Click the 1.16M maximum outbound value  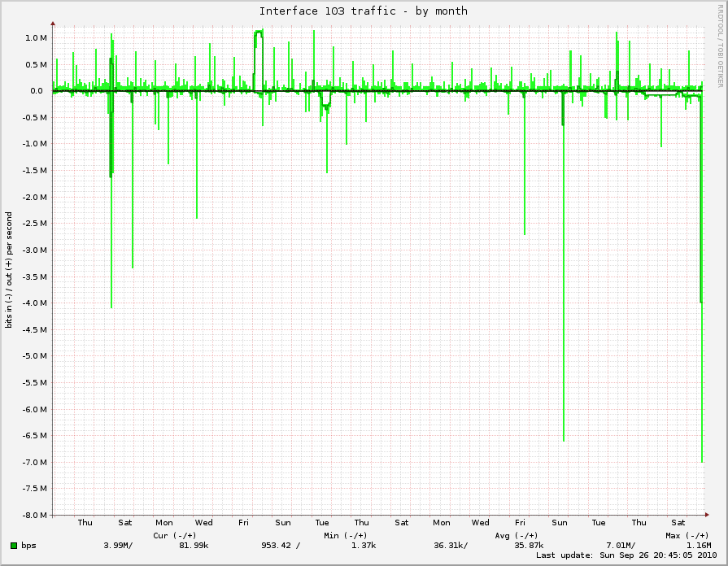[x=699, y=545]
